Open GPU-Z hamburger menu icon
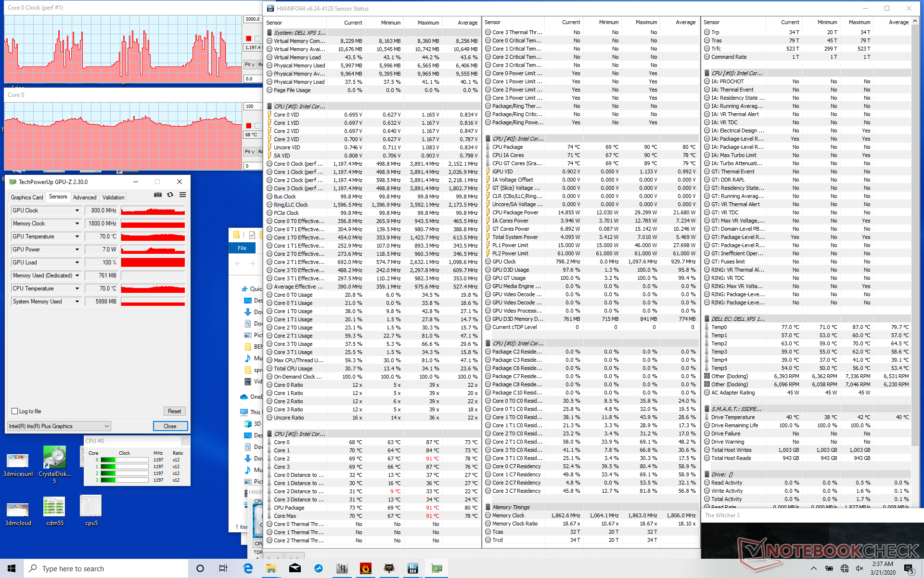 click(x=182, y=195)
